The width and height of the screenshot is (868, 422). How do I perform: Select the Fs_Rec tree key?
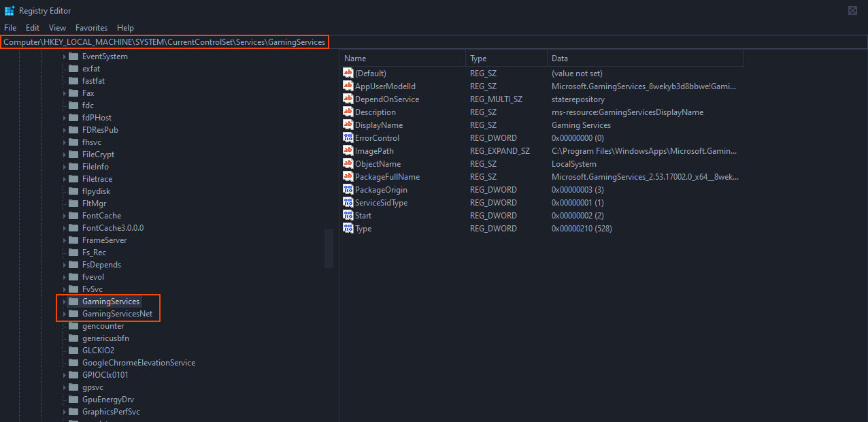(94, 253)
